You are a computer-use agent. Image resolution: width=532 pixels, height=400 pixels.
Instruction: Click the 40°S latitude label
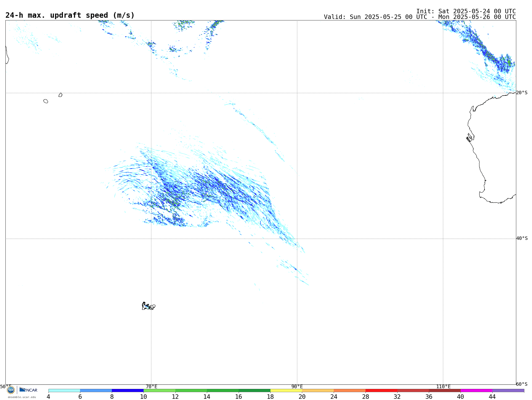pyautogui.click(x=522, y=238)
